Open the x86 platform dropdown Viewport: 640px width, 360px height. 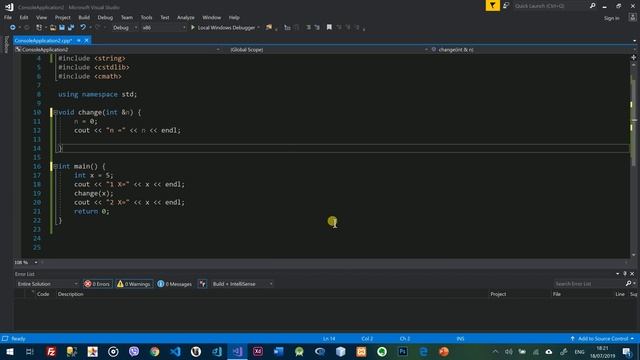pos(163,27)
